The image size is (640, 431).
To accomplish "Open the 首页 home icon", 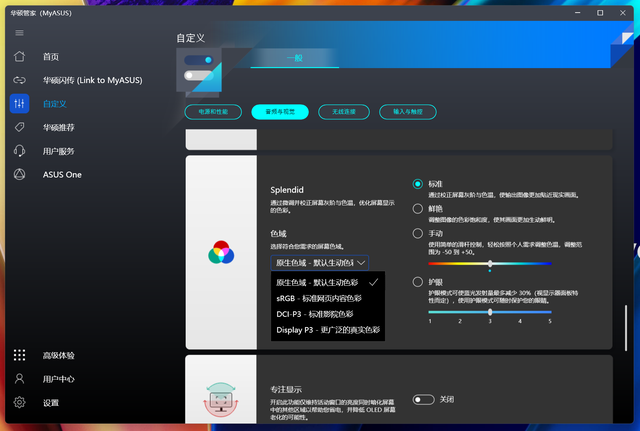I will pos(19,56).
